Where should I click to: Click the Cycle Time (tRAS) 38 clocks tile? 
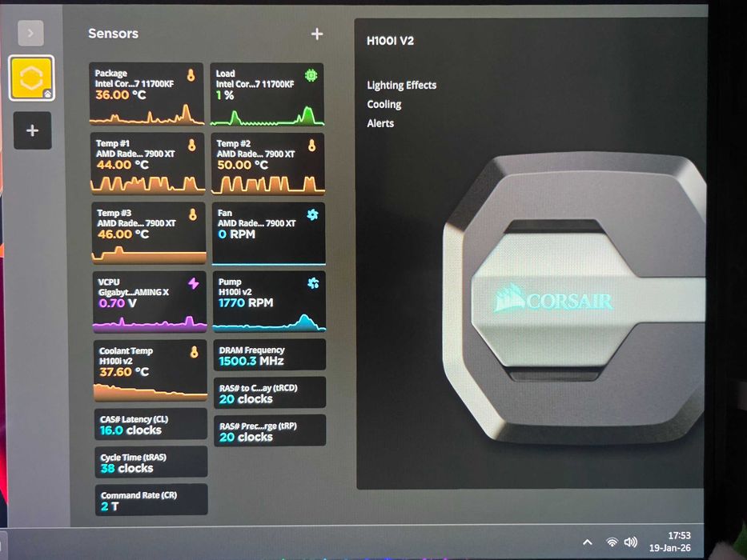151,462
